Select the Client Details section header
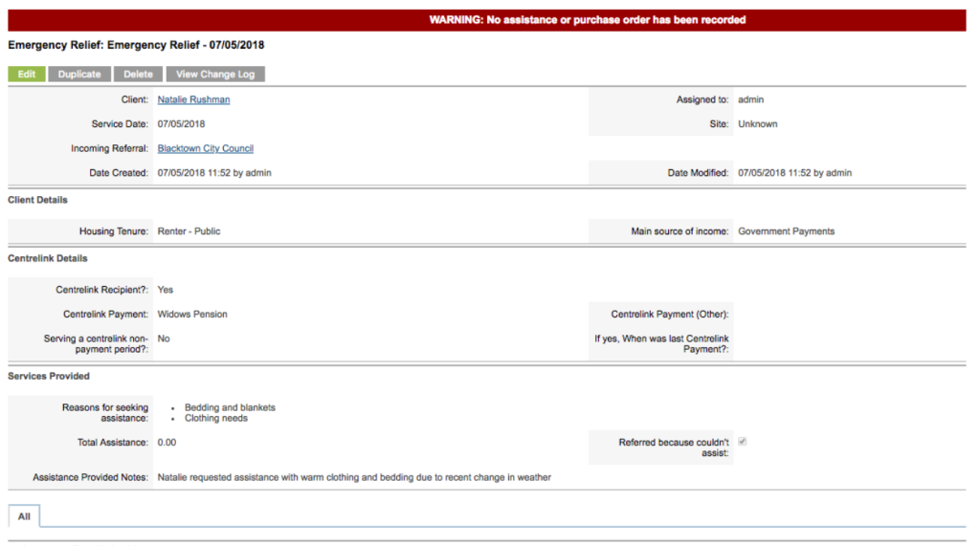 tap(37, 201)
